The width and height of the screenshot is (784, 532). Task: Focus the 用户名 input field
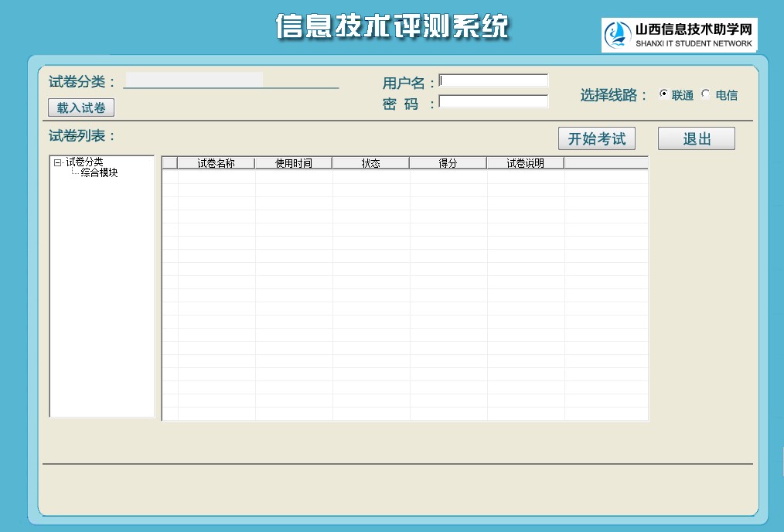coord(493,80)
